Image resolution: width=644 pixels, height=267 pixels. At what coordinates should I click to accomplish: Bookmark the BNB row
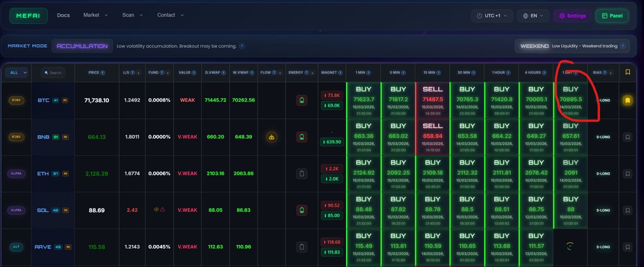[627, 137]
